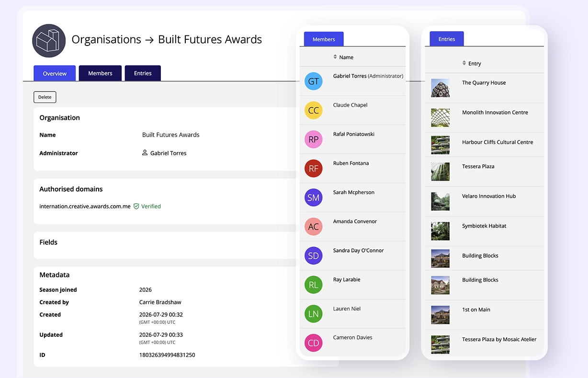Select Lauren Niel member name

click(x=347, y=309)
